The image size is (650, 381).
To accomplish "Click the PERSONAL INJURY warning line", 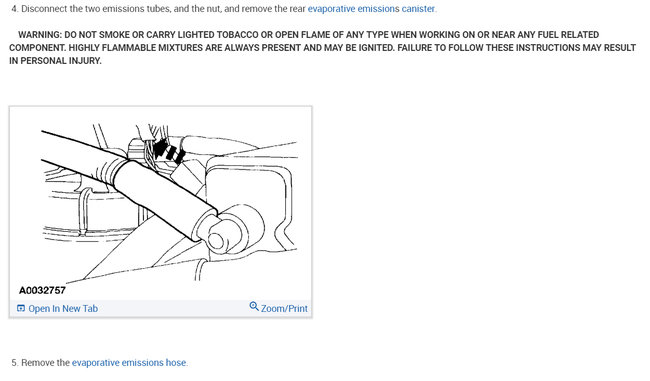I will 55,61.
